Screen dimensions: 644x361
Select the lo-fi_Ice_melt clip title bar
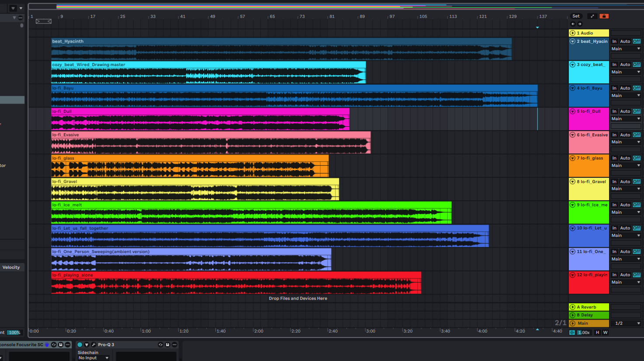click(x=251, y=205)
